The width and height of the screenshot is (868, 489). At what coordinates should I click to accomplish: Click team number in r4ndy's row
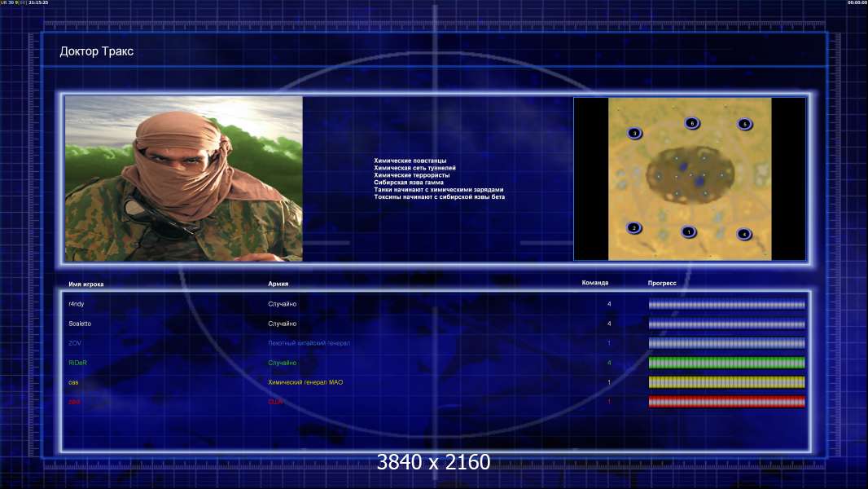[x=609, y=304]
